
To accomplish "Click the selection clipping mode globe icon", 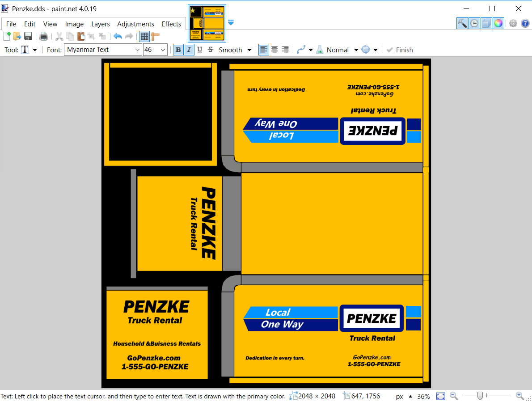I will pyautogui.click(x=366, y=50).
